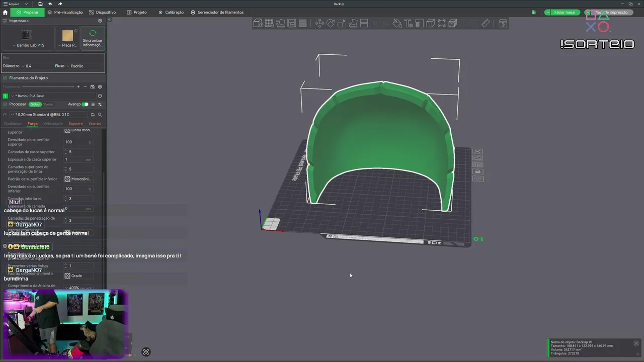Switch process scope to Global
This screenshot has height=362, width=644.
click(x=35, y=104)
